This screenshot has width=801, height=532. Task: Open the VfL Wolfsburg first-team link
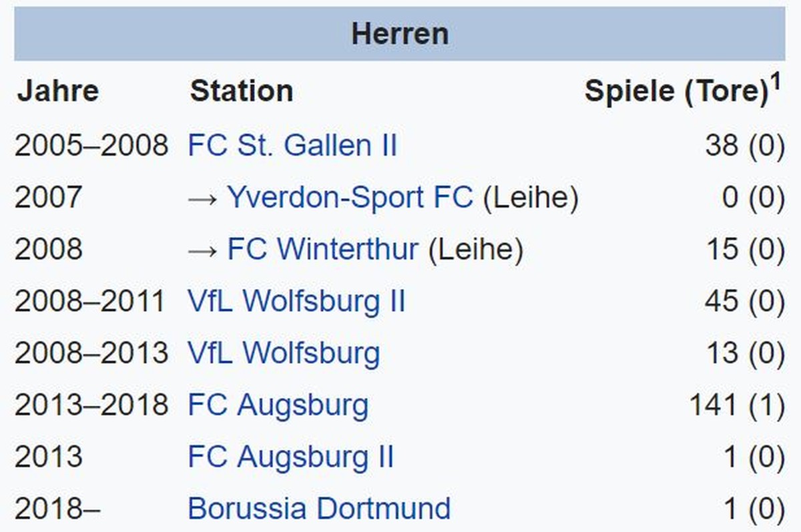(284, 353)
